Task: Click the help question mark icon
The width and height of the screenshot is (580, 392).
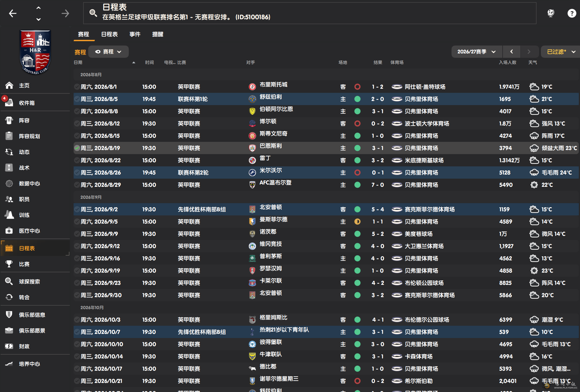Action: (571, 13)
